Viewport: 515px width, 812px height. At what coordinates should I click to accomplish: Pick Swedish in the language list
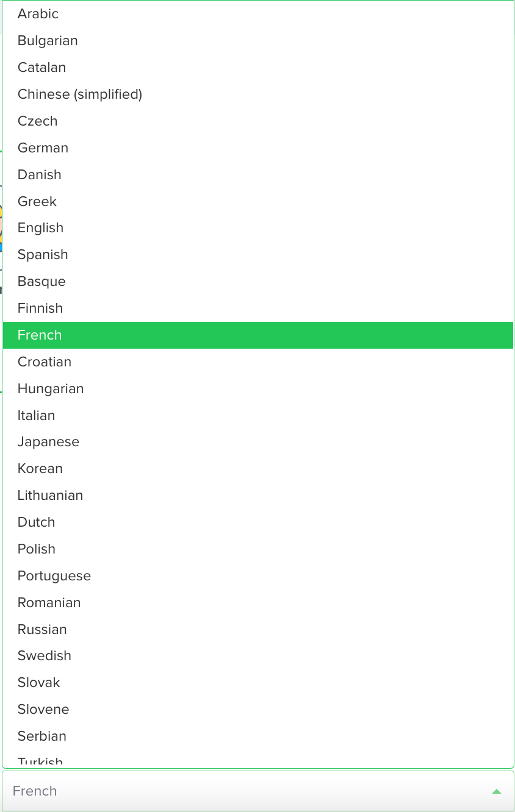(257, 655)
